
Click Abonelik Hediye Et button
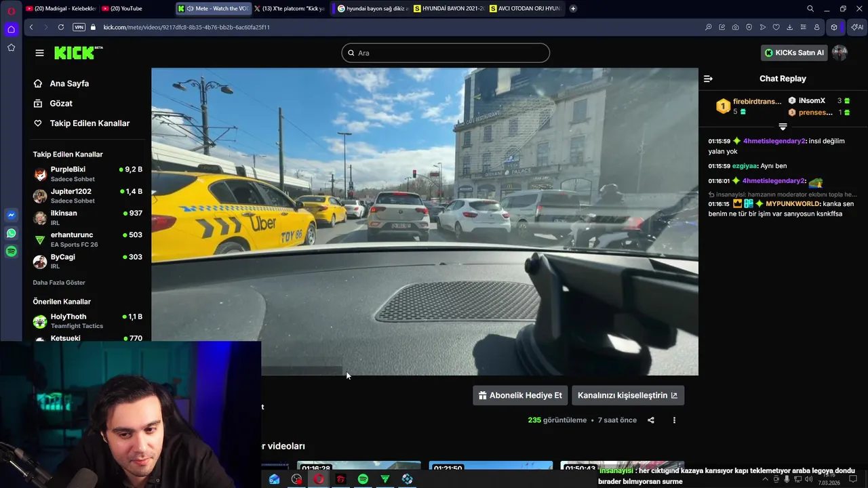pyautogui.click(x=520, y=395)
